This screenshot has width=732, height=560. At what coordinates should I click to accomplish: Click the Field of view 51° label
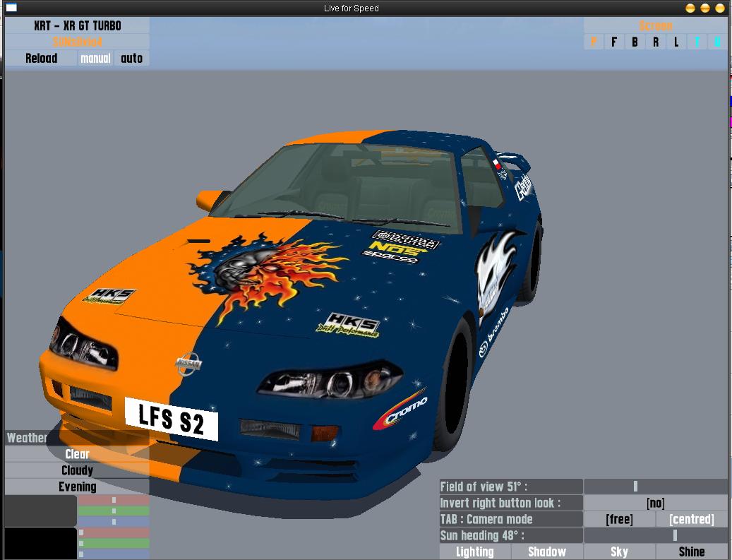coord(511,487)
